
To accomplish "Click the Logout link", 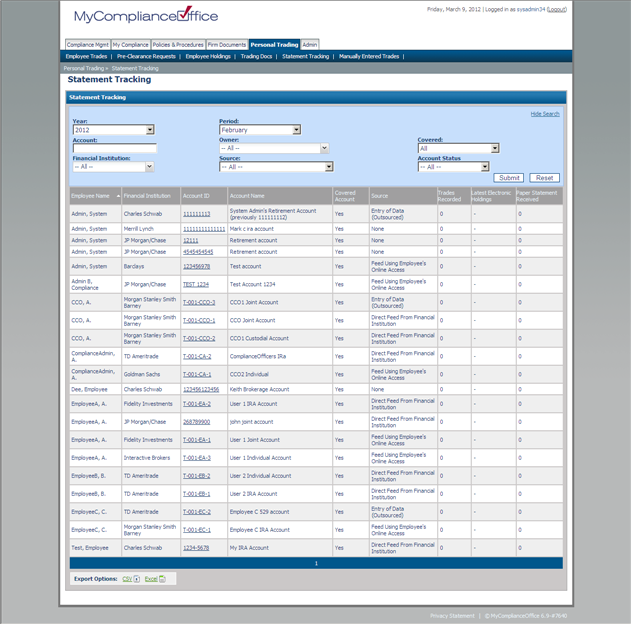I will click(x=557, y=9).
